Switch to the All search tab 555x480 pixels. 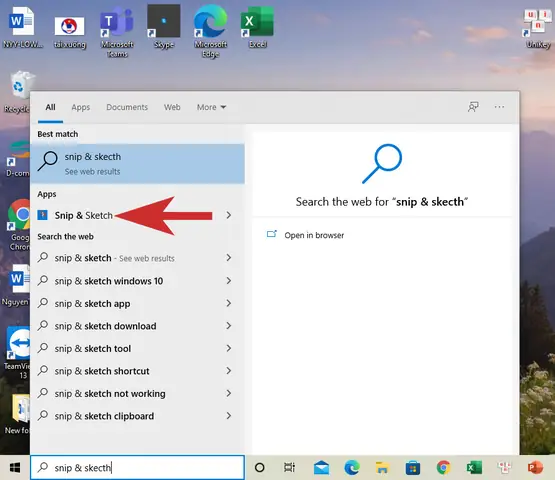coord(50,107)
